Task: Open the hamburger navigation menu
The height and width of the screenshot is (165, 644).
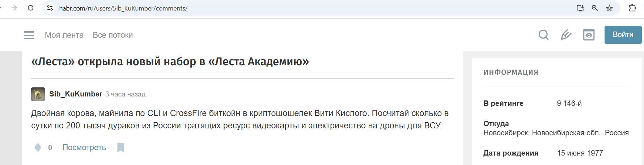Action: coord(29,35)
